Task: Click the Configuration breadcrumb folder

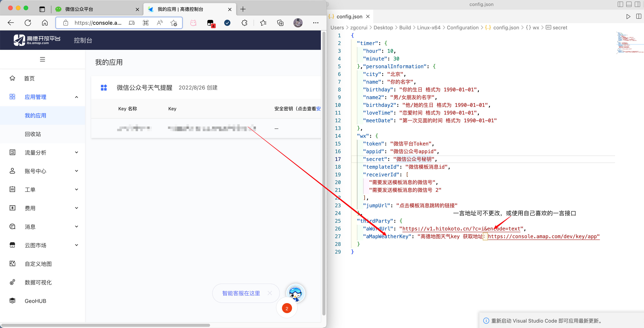Action: (x=463, y=27)
